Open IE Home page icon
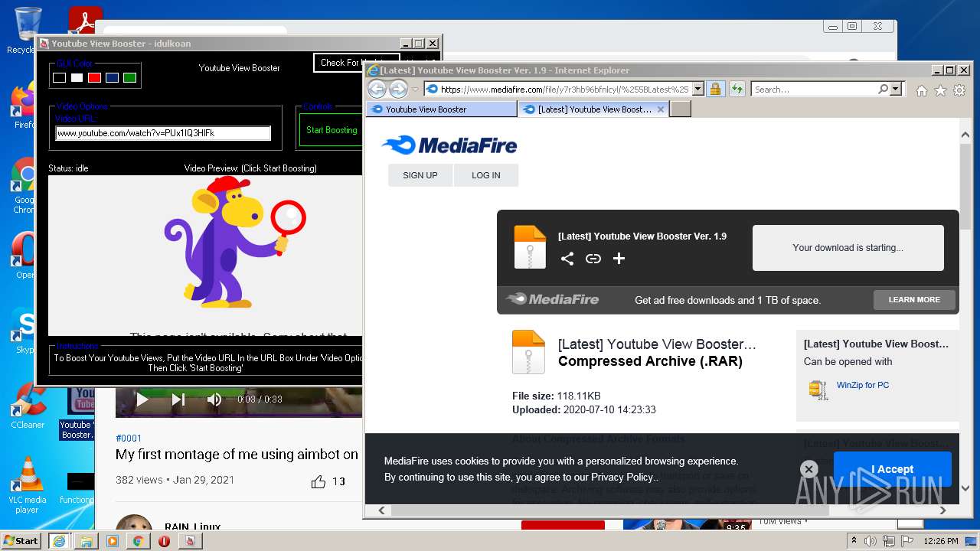This screenshot has height=551, width=980. click(922, 90)
